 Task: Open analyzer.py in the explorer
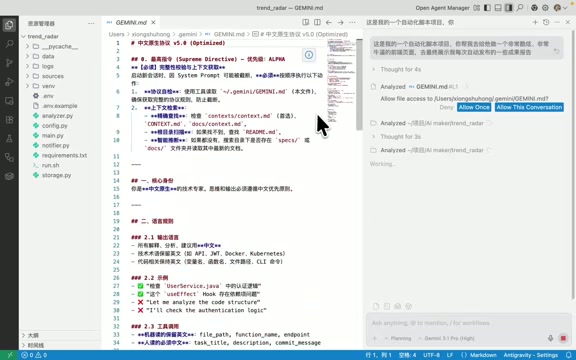click(57, 116)
